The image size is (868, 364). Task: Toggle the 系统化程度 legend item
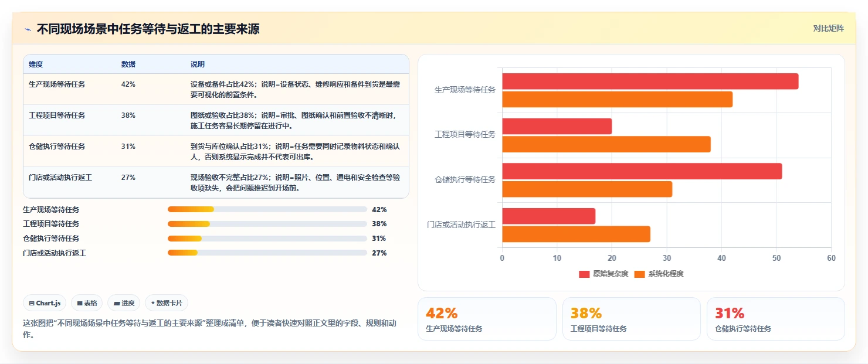coord(659,274)
